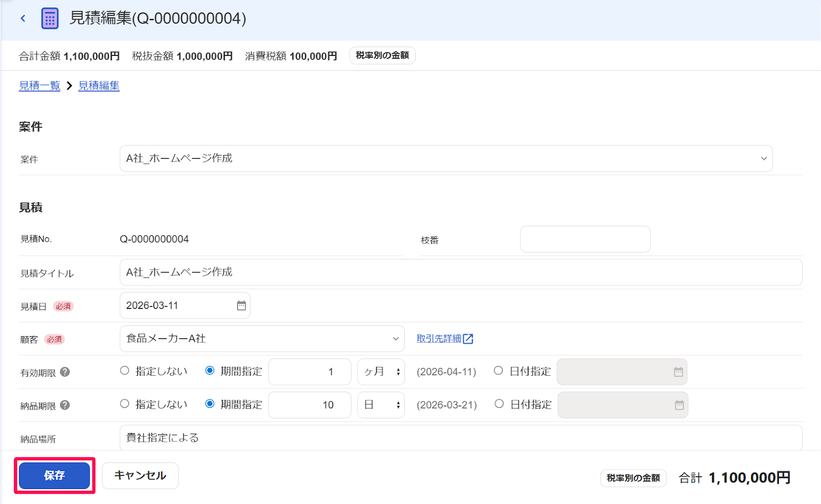Open 税率別の金額 in bottom footer

[633, 478]
